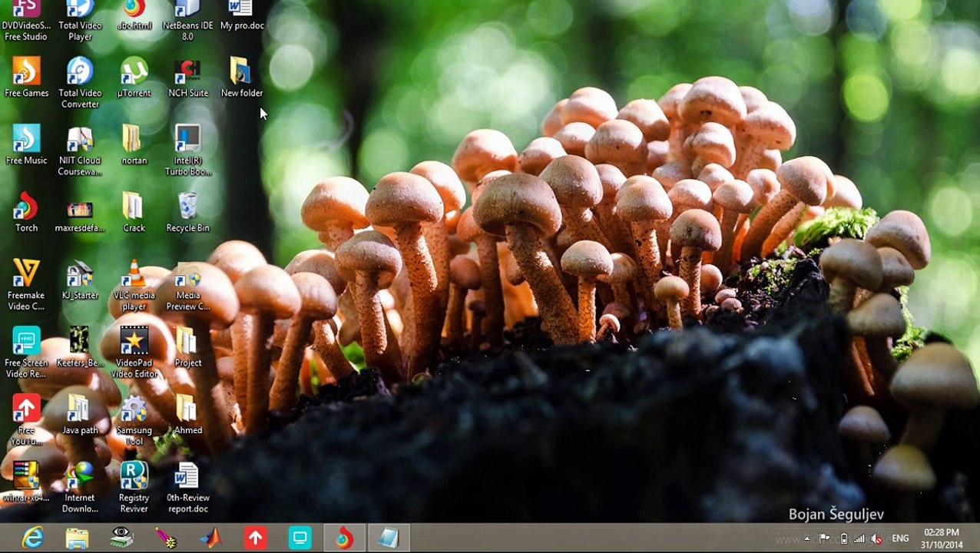Screen dimensions: 980x553
Task: Click the NCH Suite desktop icon
Action: (x=187, y=78)
